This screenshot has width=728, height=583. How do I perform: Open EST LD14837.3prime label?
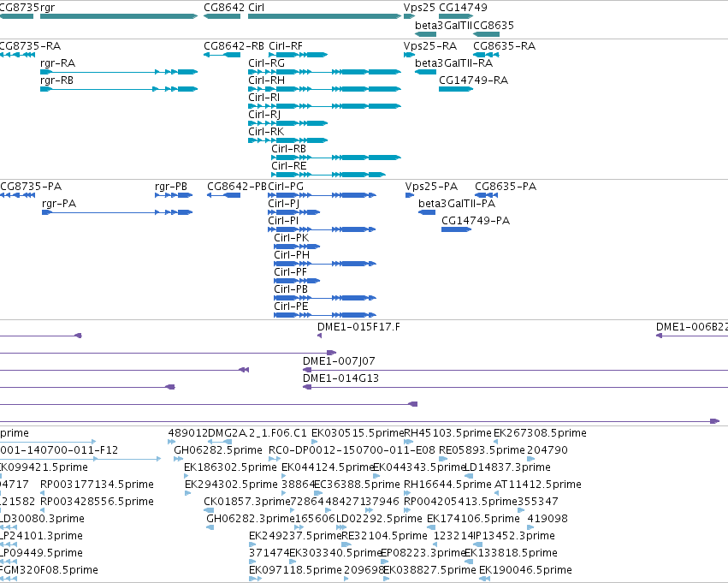[x=507, y=467]
